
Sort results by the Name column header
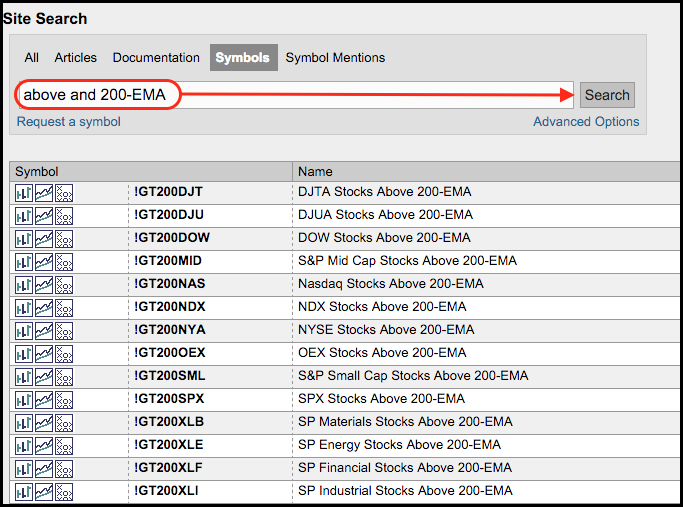(316, 172)
